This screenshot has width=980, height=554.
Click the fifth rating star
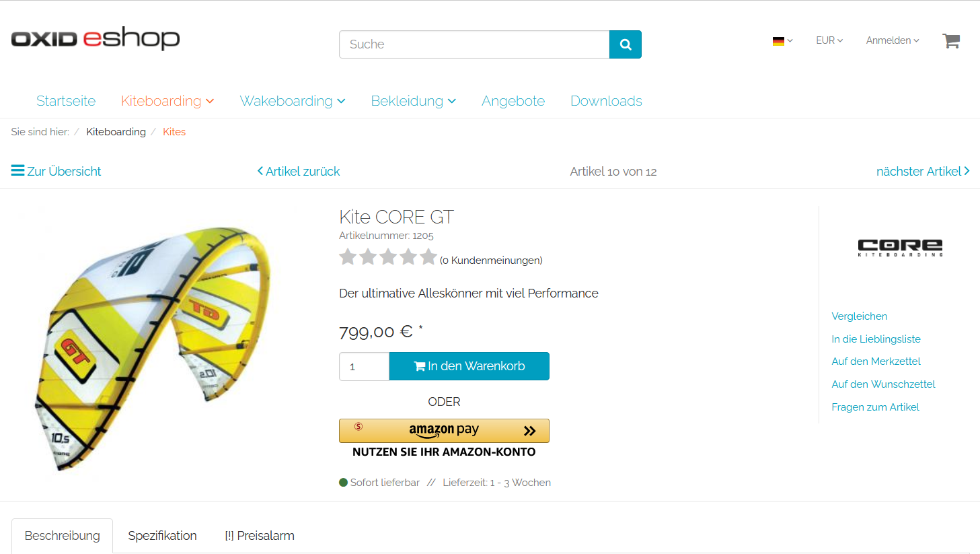click(428, 256)
